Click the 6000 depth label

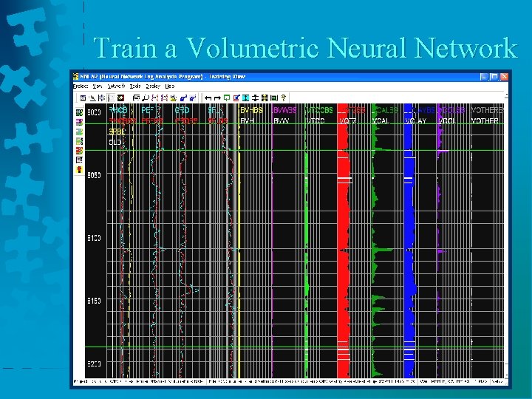tap(94, 112)
